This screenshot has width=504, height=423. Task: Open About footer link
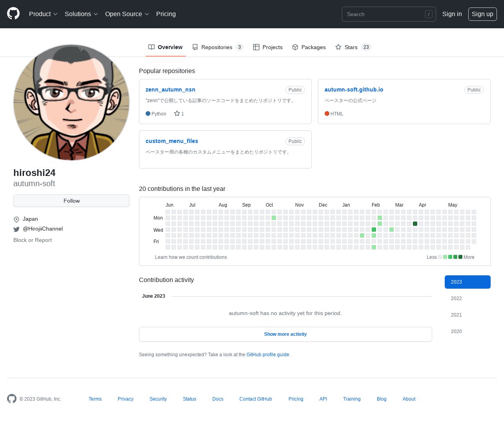pyautogui.click(x=409, y=399)
